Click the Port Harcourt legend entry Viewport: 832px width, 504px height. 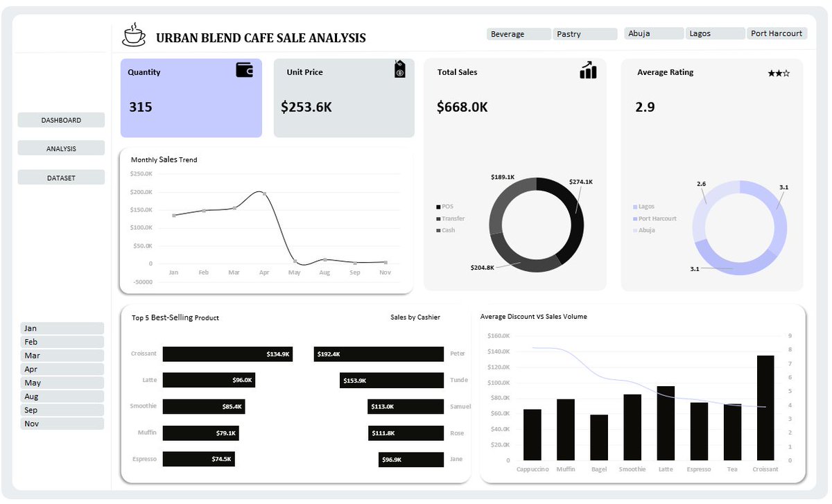655,218
